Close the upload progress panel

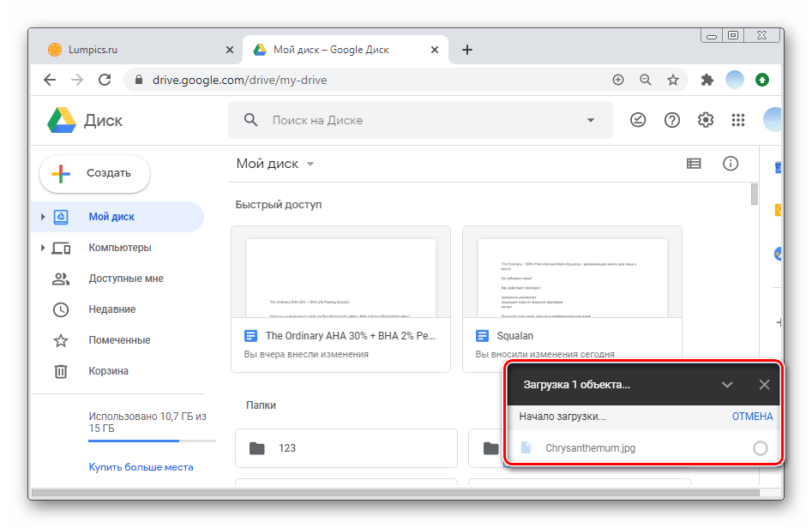[764, 385]
